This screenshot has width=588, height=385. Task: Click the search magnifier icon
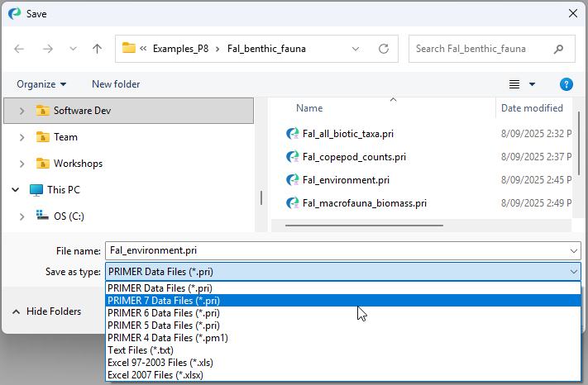pos(559,49)
